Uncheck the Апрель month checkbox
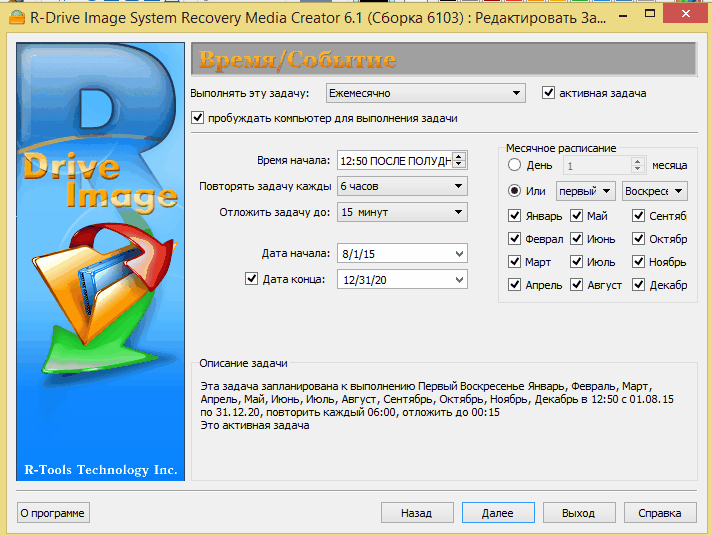 [x=514, y=285]
